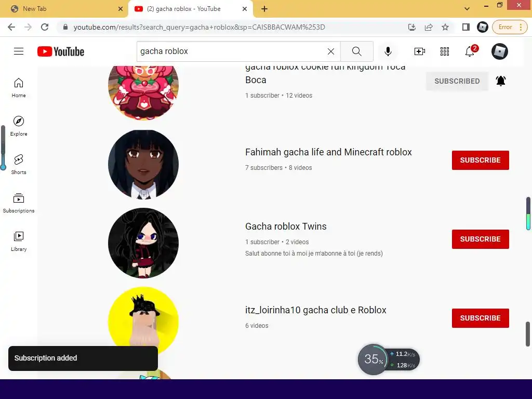Click the SUBSCRIBED button for cookie run channel

pos(457,81)
